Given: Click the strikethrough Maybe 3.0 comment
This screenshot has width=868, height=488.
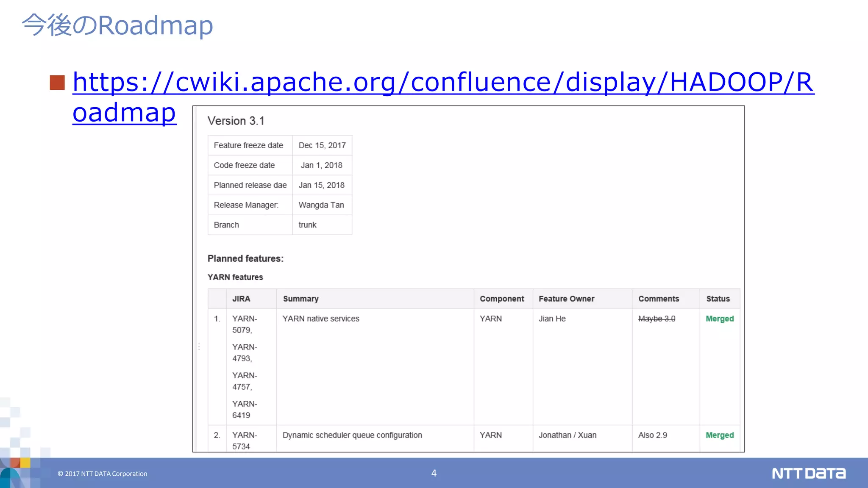Looking at the screenshot, I should click(x=657, y=319).
